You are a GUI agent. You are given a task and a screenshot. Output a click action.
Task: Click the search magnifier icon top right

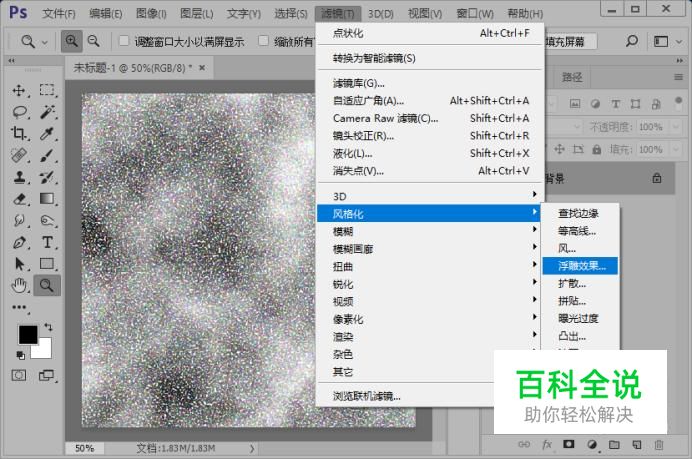click(632, 41)
